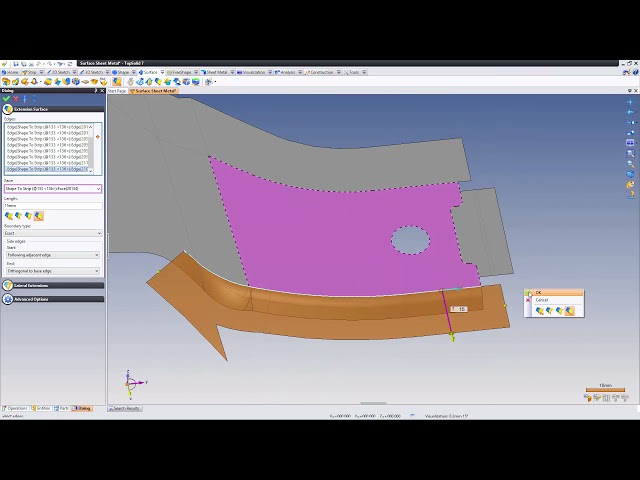Cancel dialog with the red X icon
Viewport: 640px width, 480px height.
click(16, 99)
